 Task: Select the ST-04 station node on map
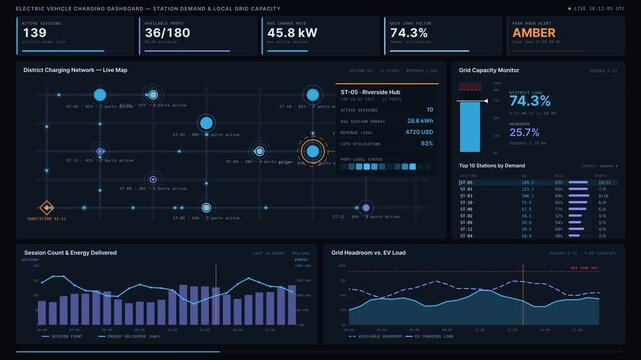click(259, 151)
